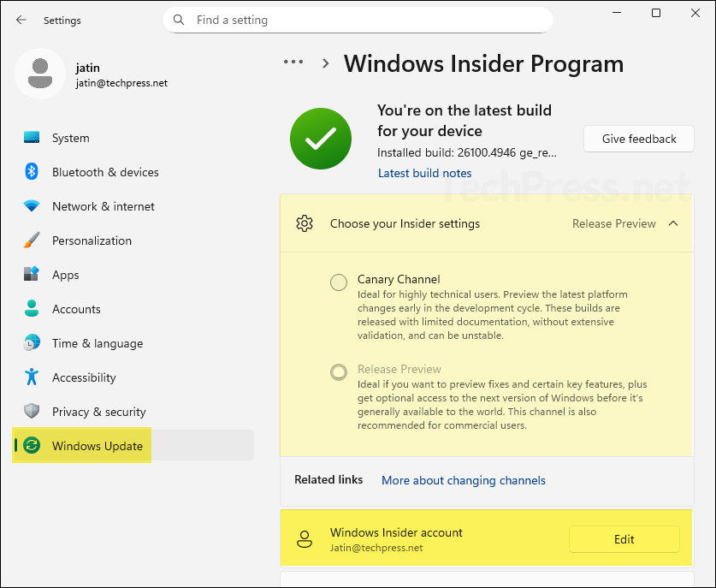Minimize the Settings window
The height and width of the screenshot is (588, 716).
(x=617, y=13)
